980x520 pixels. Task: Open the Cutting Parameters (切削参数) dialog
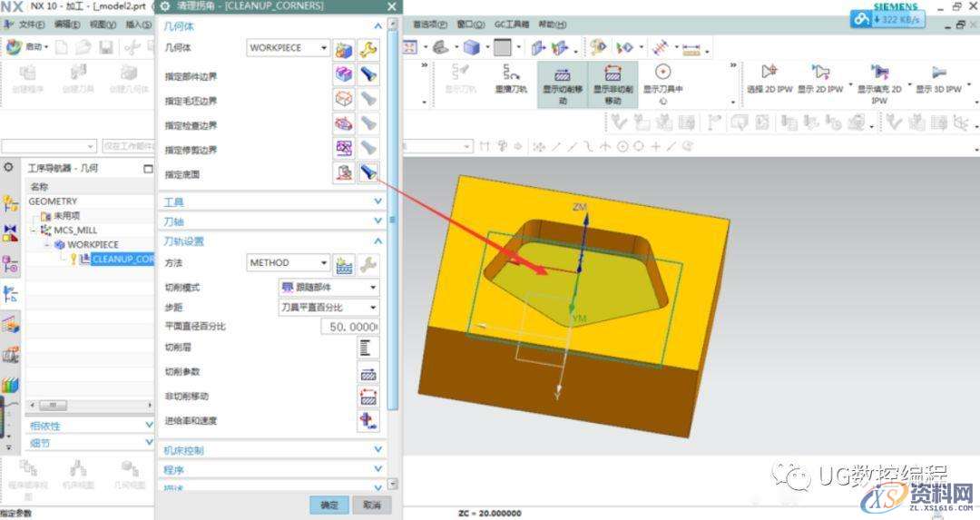(367, 372)
